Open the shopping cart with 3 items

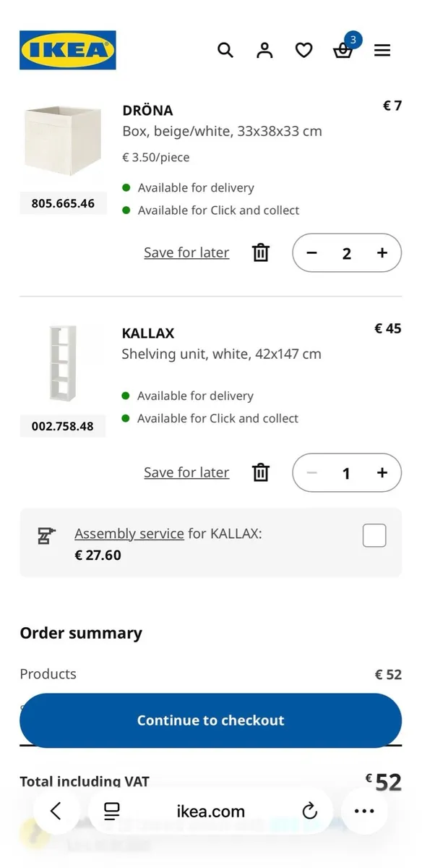point(343,50)
